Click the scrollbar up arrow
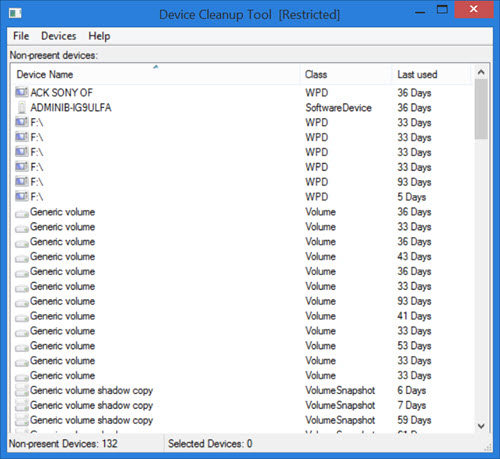Viewport: 500px width, 459px height. (x=481, y=72)
